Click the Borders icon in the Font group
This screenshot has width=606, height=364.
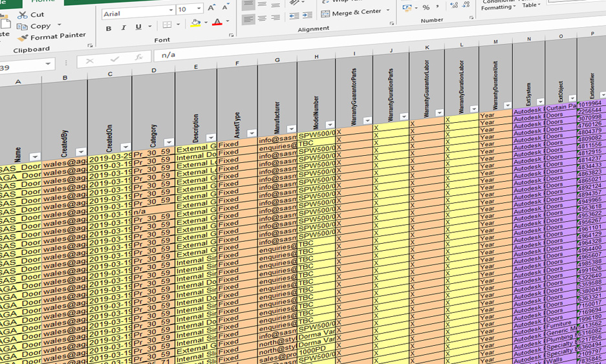pyautogui.click(x=167, y=25)
